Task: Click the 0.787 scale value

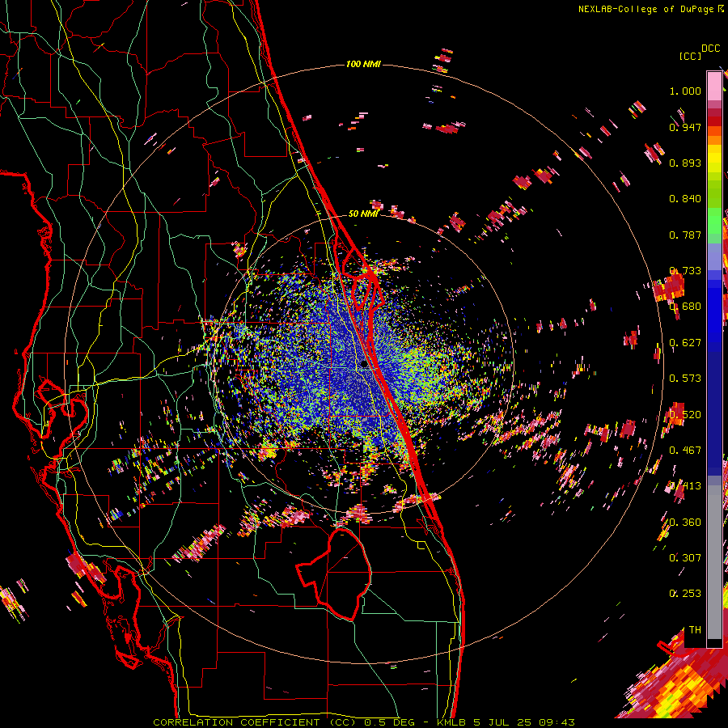Action: 685,235
